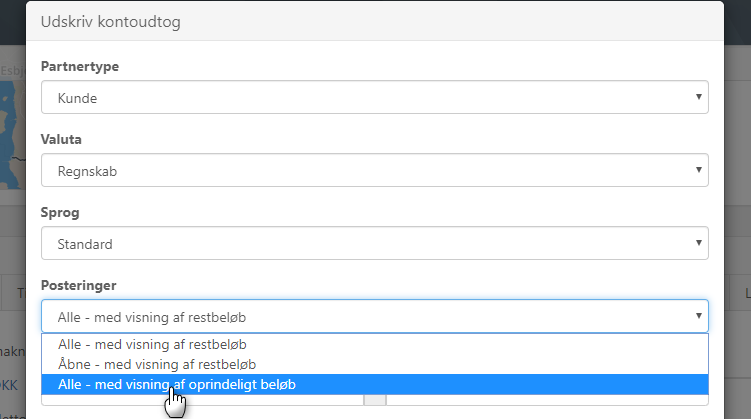Click the arrow on Partnertype select
The height and width of the screenshot is (419, 751).
(697, 98)
